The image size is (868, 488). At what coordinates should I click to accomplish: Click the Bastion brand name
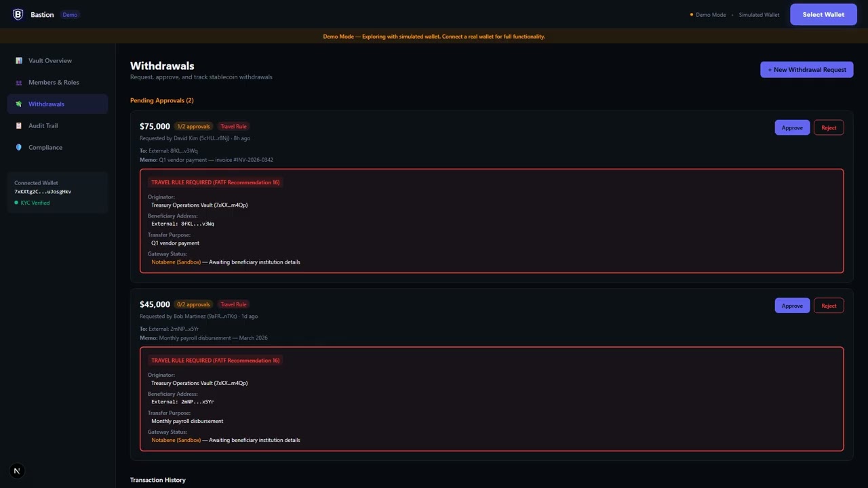point(42,14)
